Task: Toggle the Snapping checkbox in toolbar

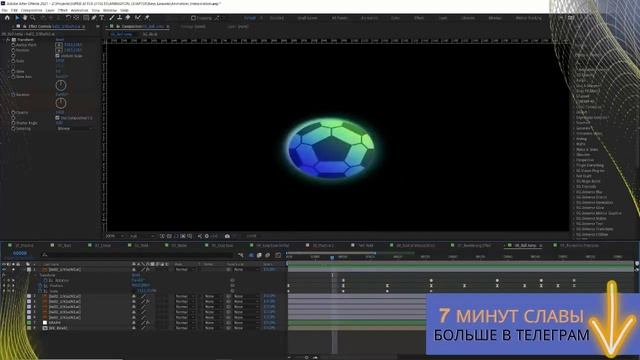Action: (x=193, y=18)
